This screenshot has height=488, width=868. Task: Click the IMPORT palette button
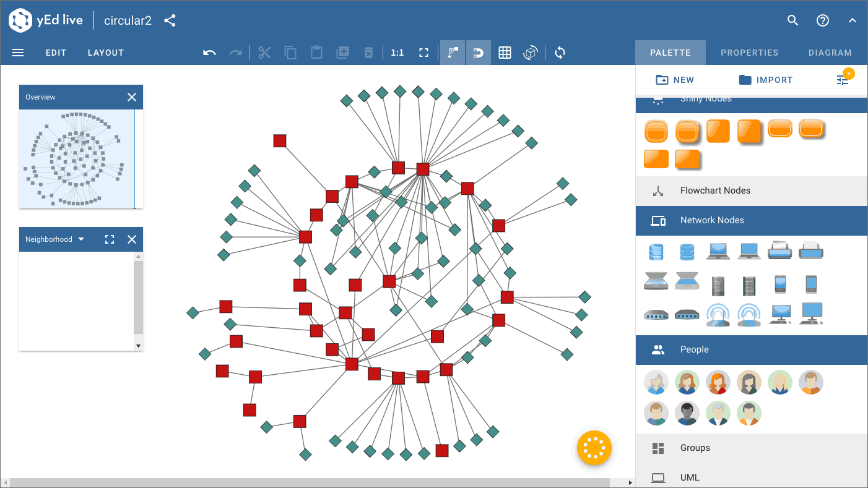pos(765,80)
